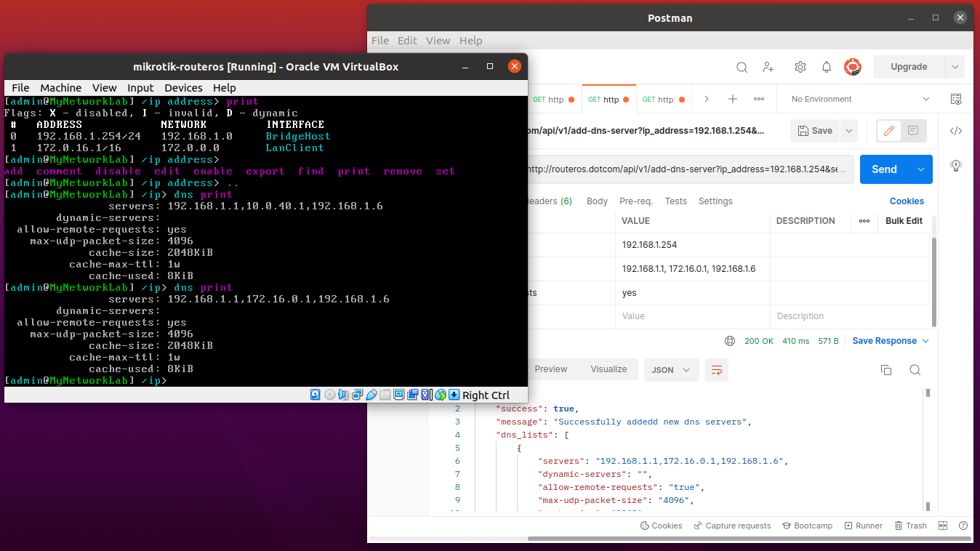Click the invite collaborators icon in Postman
Viewport: 980px width, 551px height.
click(x=768, y=67)
